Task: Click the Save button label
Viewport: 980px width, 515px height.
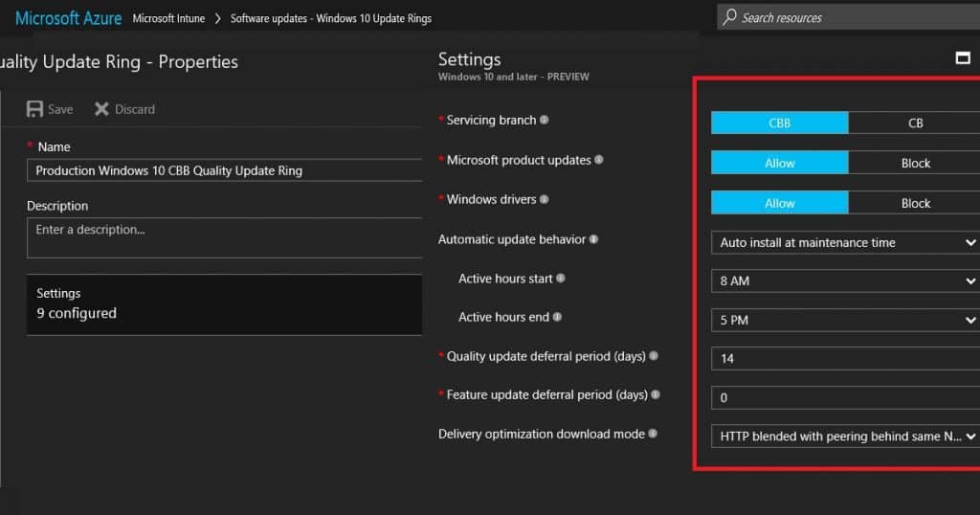Action: point(60,109)
